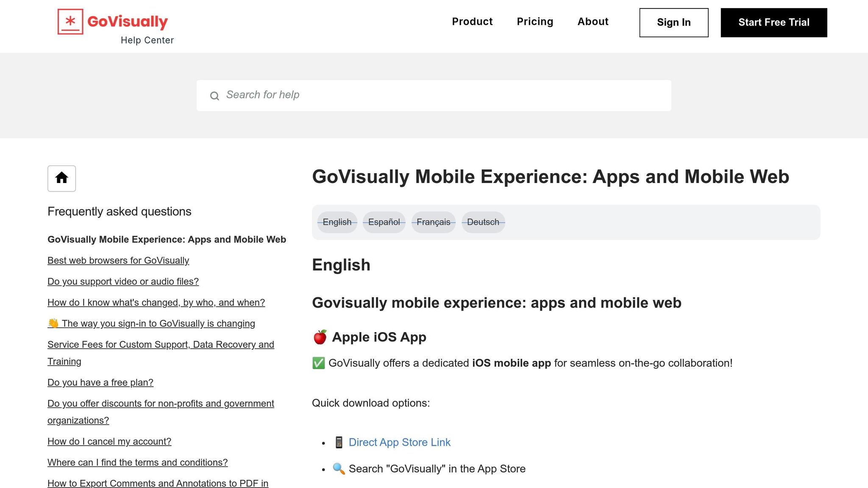868x488 pixels.
Task: Open the About menu item
Action: (593, 22)
